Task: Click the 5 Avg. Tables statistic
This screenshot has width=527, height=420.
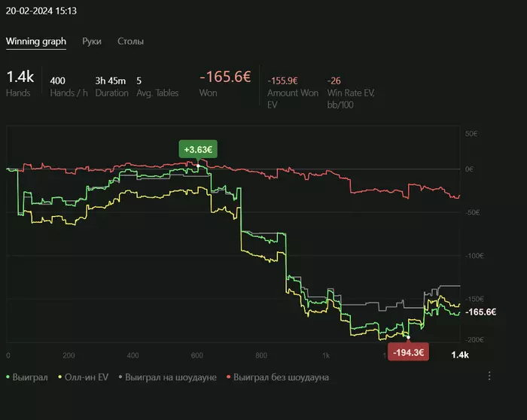Action: tap(139, 81)
